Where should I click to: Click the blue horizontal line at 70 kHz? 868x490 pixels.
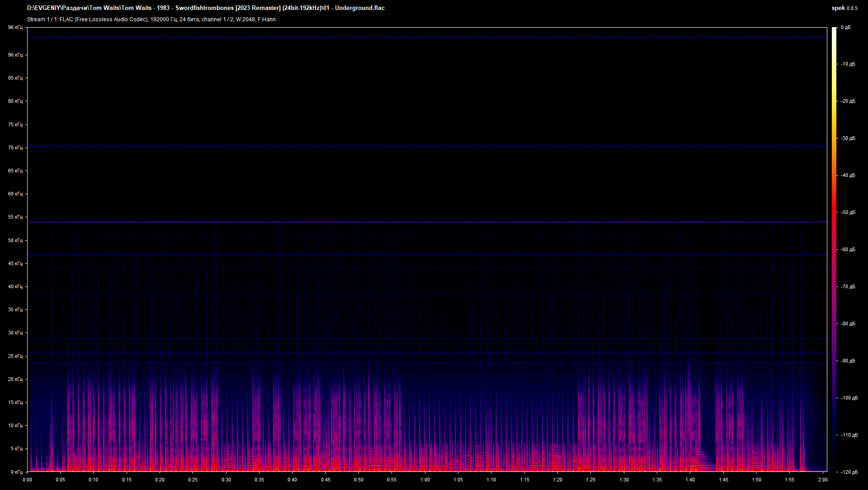[427, 146]
